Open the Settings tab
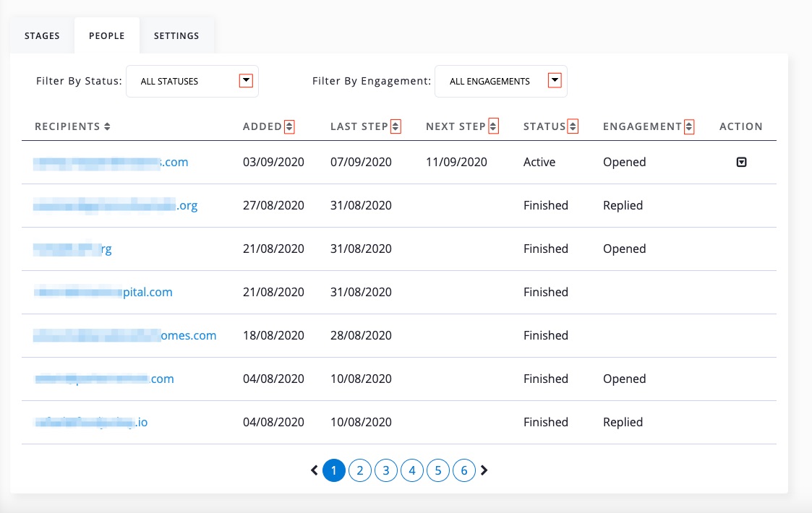Viewport: 812px width, 513px height. pyautogui.click(x=176, y=35)
